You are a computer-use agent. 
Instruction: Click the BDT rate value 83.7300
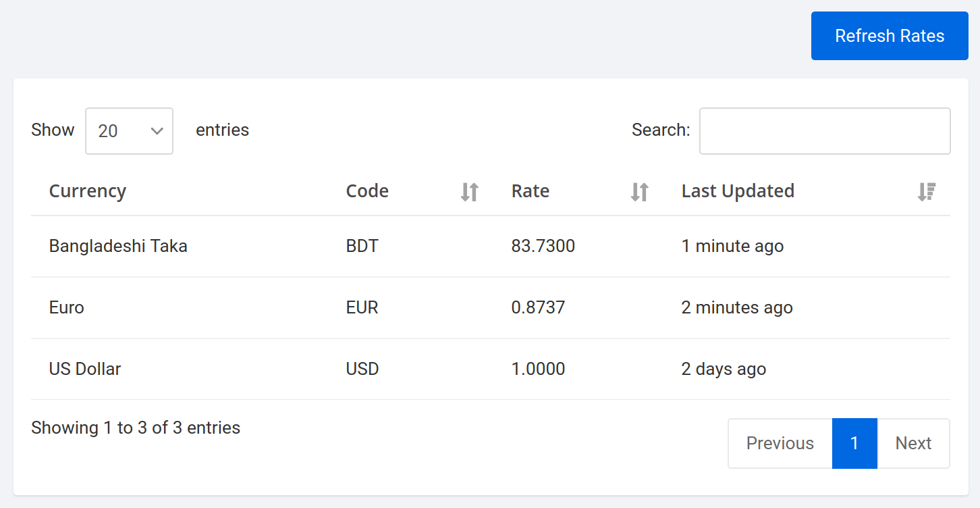point(543,246)
